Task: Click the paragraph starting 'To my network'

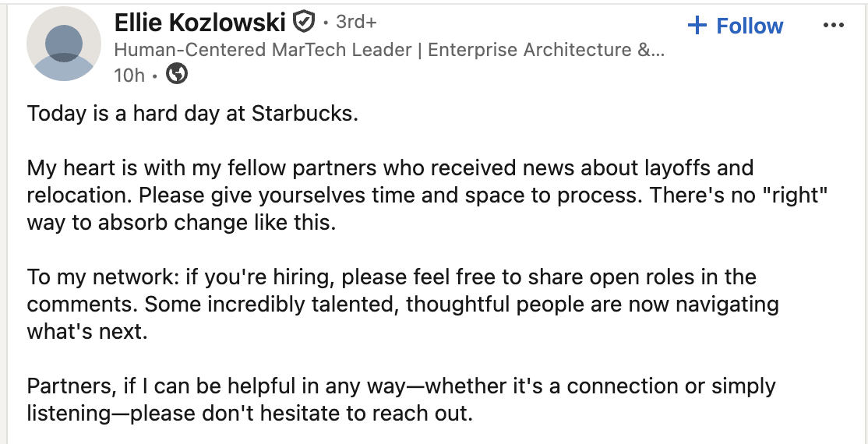Action: 403,304
